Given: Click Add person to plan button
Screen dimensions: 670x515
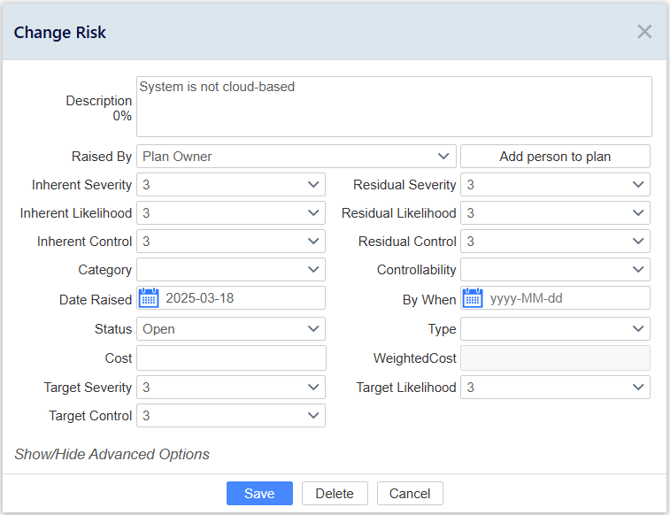Looking at the screenshot, I should (x=555, y=156).
